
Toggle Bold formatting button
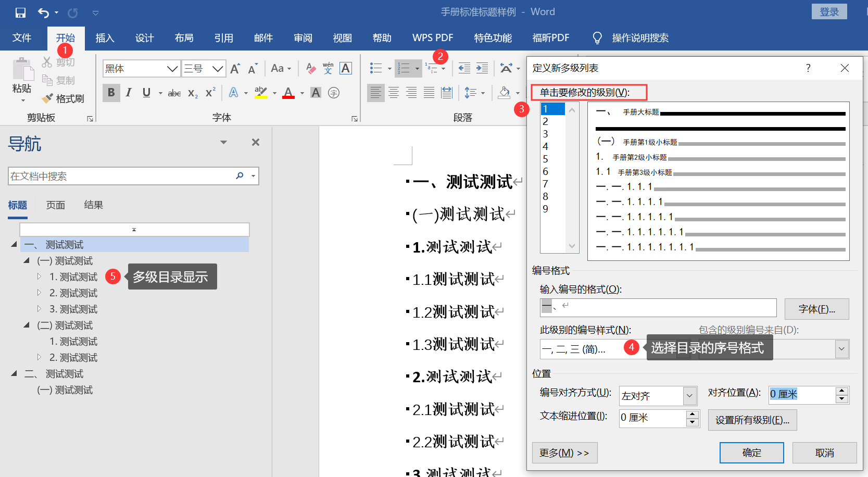point(111,93)
